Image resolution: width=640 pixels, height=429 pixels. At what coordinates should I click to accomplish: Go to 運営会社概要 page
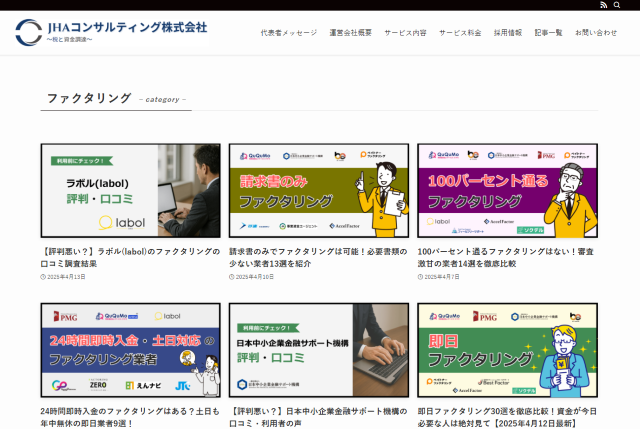point(350,33)
